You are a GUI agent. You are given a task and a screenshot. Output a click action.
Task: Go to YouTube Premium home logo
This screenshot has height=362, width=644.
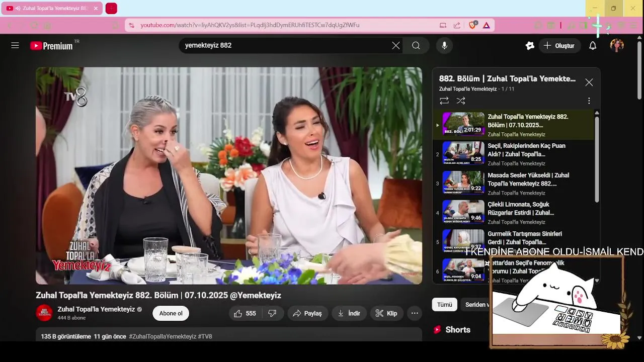tap(52, 46)
